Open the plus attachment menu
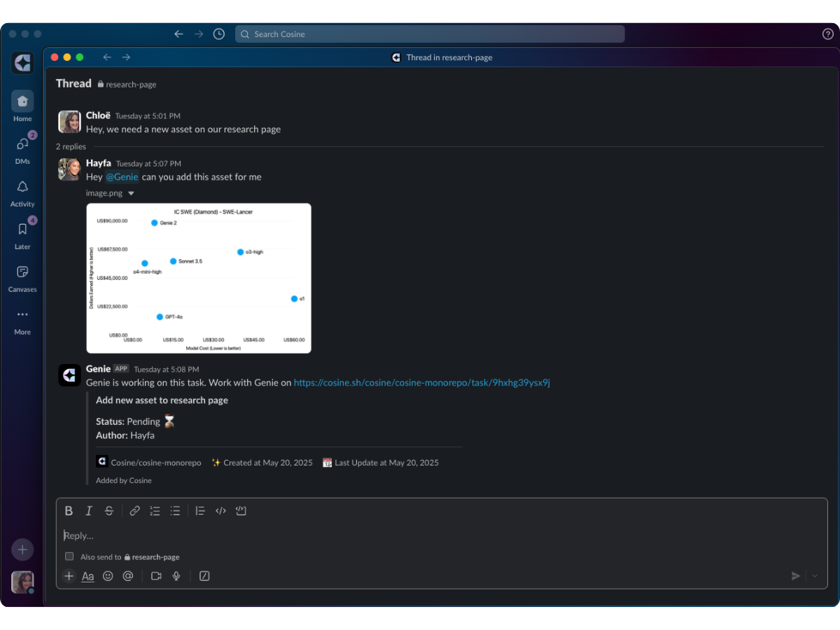The image size is (840, 630). click(x=69, y=575)
